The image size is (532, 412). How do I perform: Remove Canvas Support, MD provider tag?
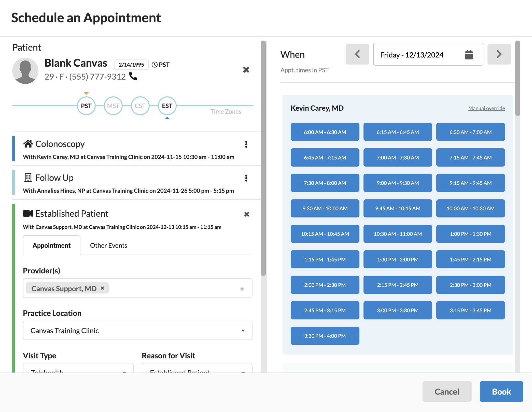[102, 288]
